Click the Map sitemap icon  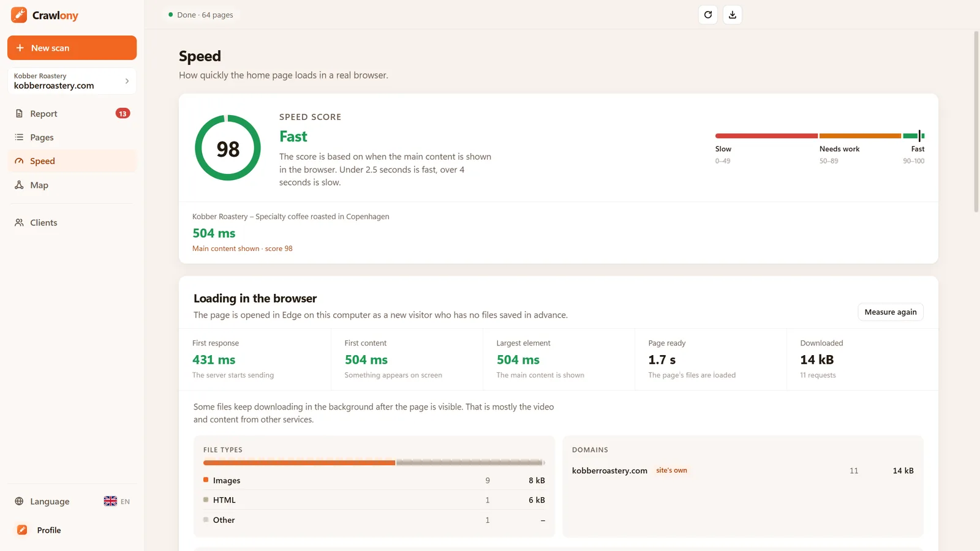pyautogui.click(x=19, y=185)
